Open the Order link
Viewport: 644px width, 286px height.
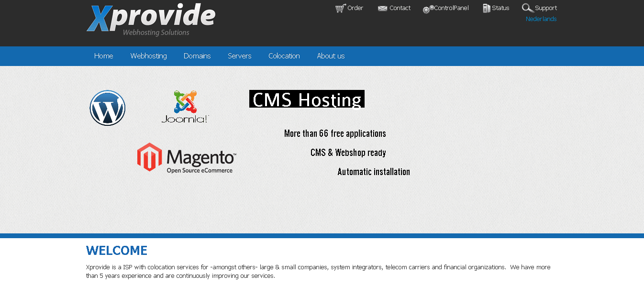355,8
